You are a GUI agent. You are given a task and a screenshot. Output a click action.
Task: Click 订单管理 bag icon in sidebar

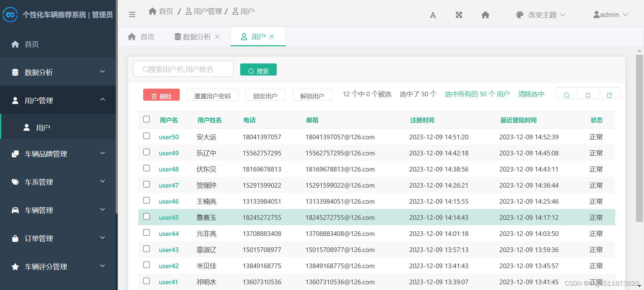click(15, 239)
